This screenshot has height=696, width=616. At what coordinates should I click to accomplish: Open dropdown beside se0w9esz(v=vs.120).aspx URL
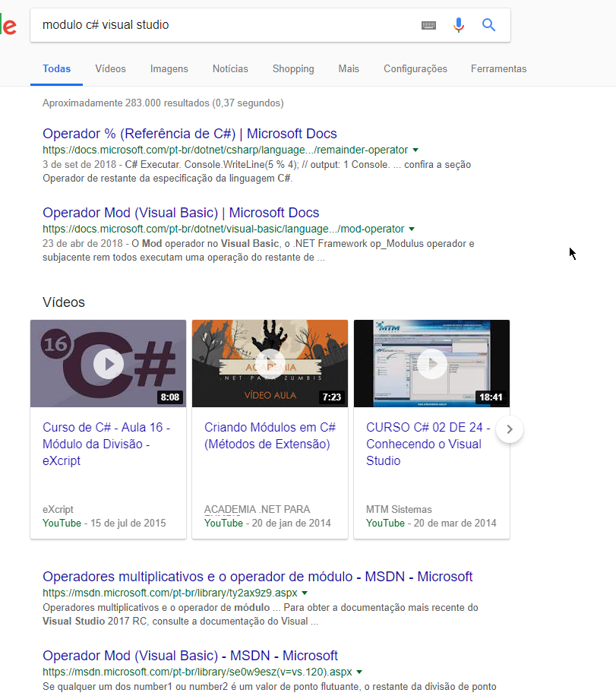[359, 672]
